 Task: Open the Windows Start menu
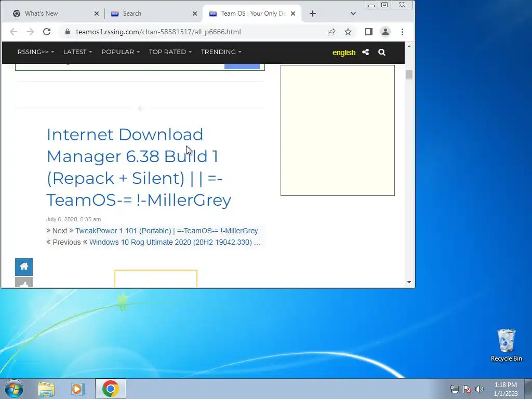tap(14, 389)
